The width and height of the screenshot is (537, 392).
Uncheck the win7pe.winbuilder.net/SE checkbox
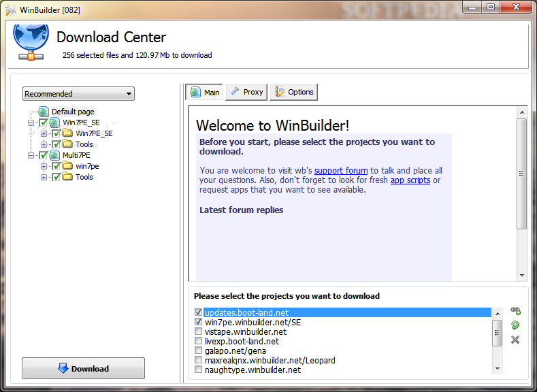pyautogui.click(x=198, y=322)
